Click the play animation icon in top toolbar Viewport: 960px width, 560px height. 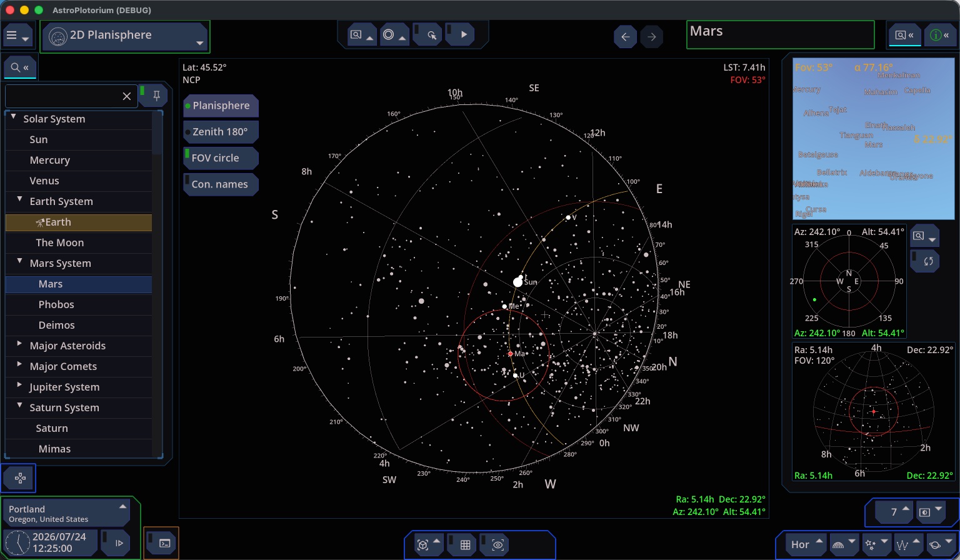(464, 35)
